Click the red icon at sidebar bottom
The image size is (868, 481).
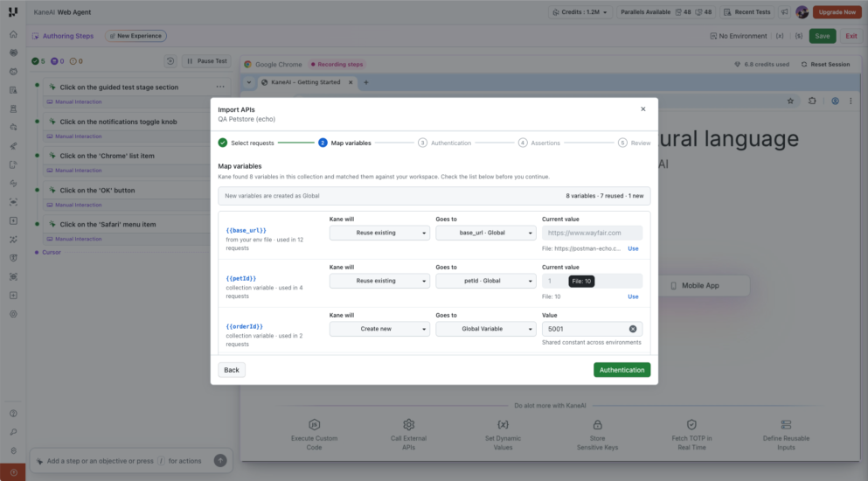coord(13,472)
